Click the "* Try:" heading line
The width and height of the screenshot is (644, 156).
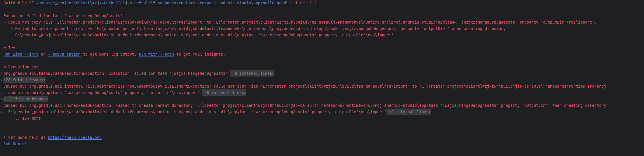(11, 48)
